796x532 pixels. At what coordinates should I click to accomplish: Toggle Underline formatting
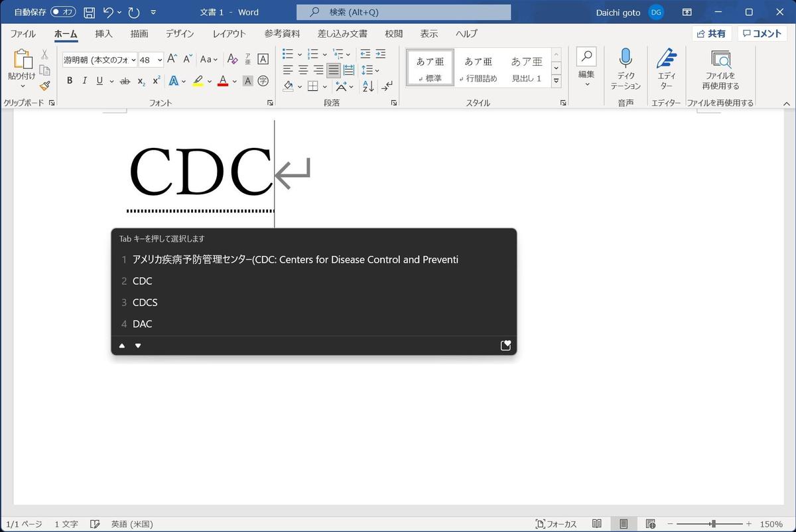(99, 81)
